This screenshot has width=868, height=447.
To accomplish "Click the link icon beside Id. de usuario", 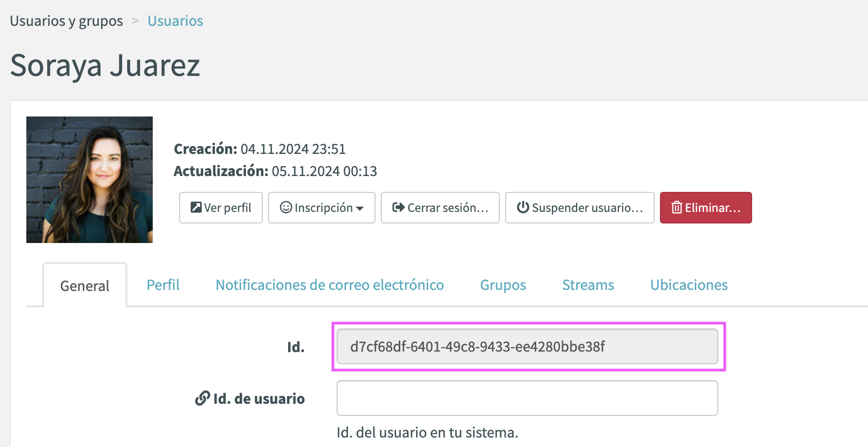I will [x=202, y=398].
